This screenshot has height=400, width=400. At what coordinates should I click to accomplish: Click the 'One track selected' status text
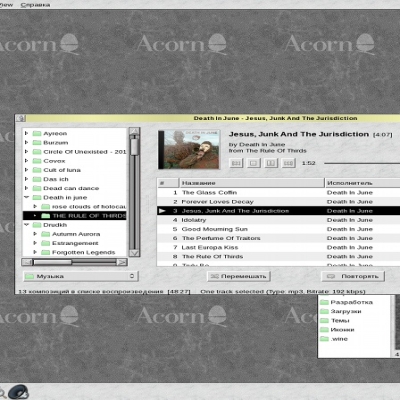tap(283, 292)
